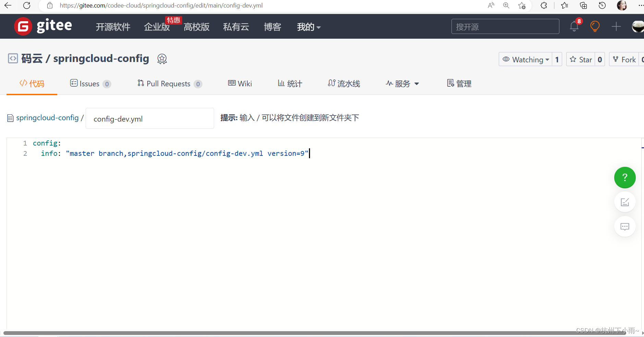Click the floating chat message icon
This screenshot has width=644, height=337.
[625, 226]
